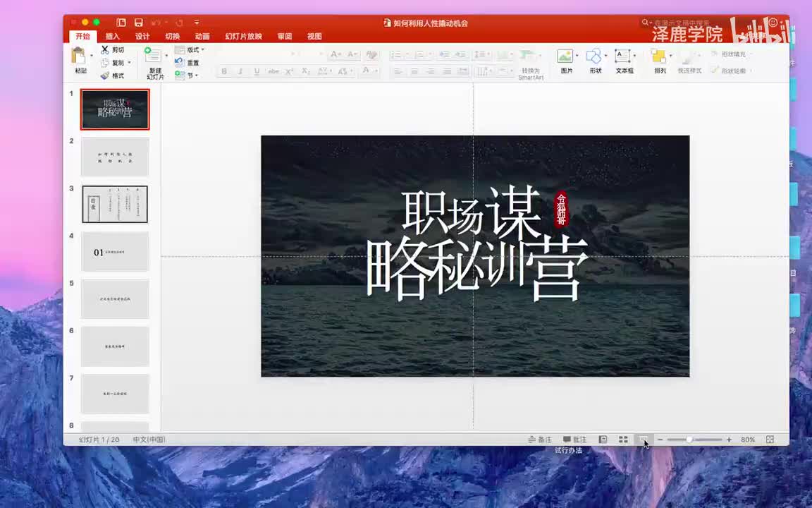Viewport: 812px width, 508px height.
Task: Open the Copy (复制) dropdown arrow
Action: [x=129, y=63]
